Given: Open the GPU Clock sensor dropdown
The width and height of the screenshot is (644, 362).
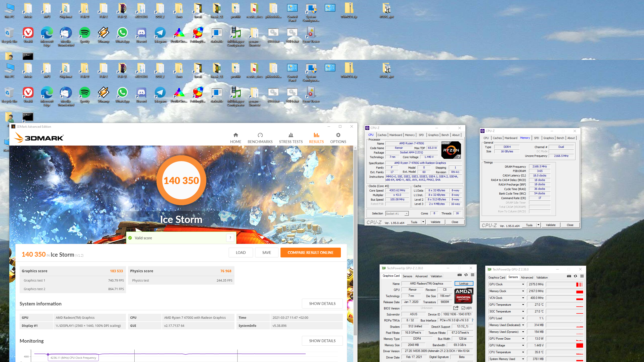Looking at the screenshot, I should [523, 284].
